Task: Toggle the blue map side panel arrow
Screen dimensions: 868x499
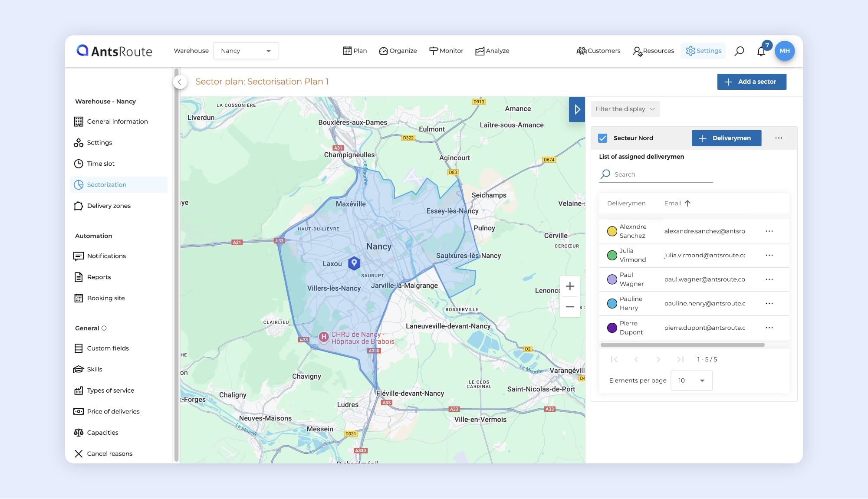Action: (577, 109)
